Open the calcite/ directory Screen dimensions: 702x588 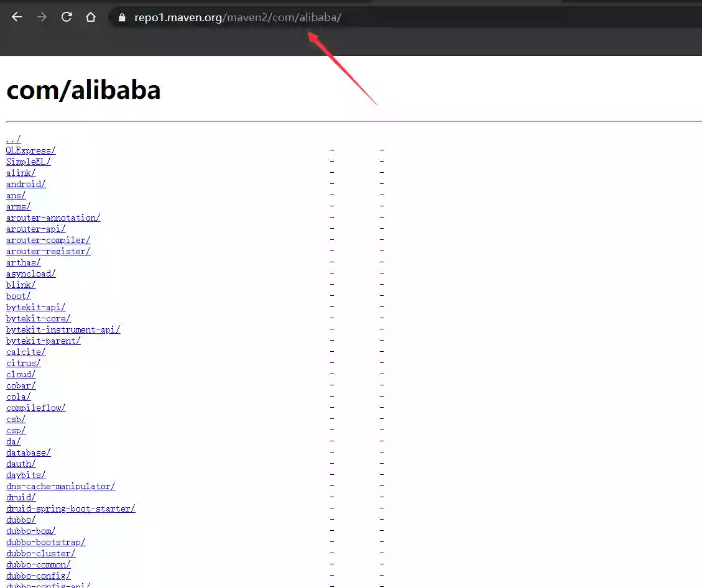coord(26,352)
